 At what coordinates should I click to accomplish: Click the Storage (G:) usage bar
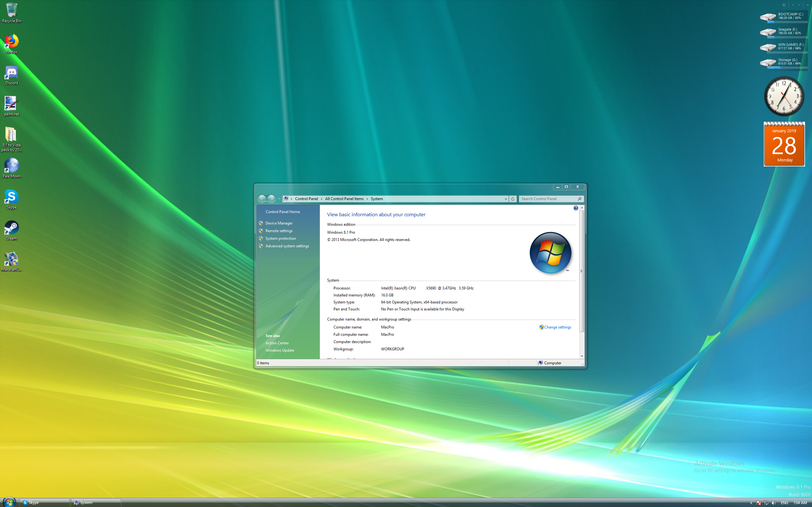[x=788, y=68]
